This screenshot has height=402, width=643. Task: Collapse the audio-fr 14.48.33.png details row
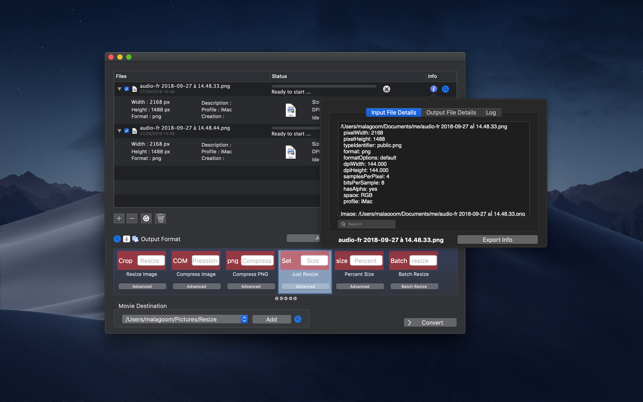click(119, 89)
